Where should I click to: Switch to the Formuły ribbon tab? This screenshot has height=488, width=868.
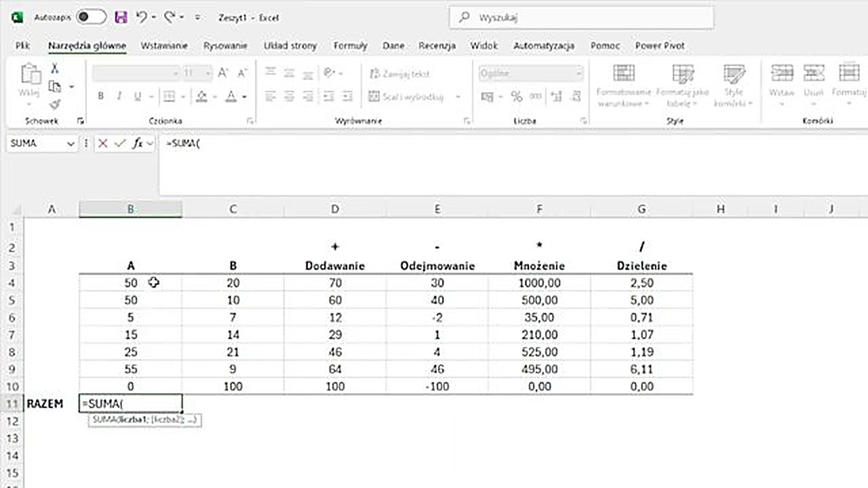pos(350,45)
